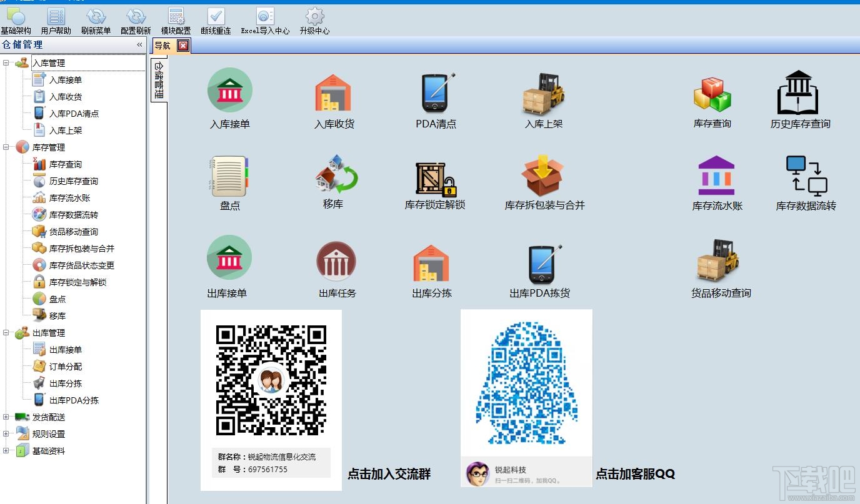Click the 点击加入交流群 link
This screenshot has width=860, height=504.
(389, 474)
